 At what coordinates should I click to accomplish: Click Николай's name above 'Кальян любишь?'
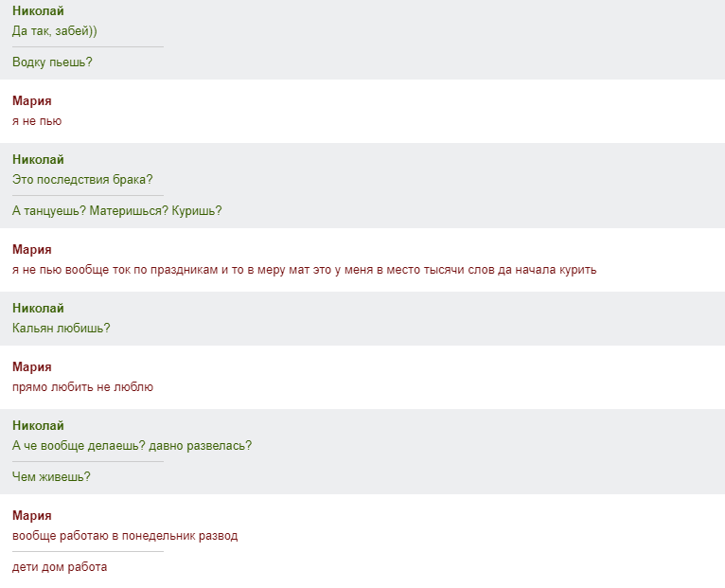coord(38,308)
